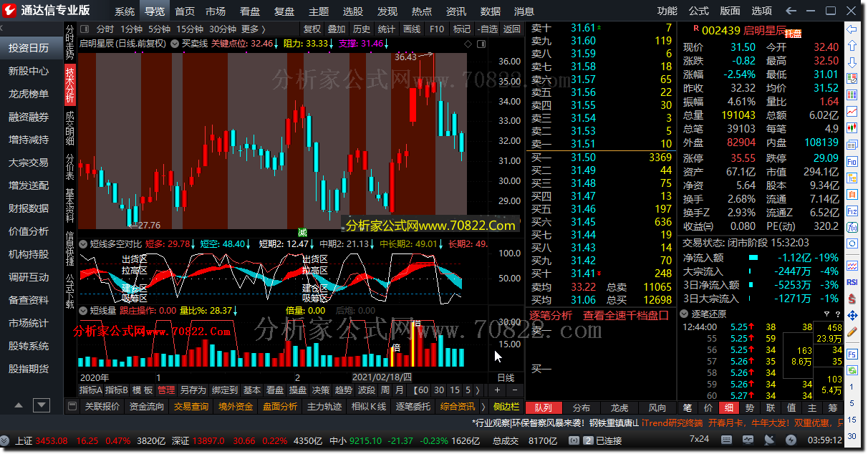Collapse the 逐笔还原 panel chevron
Image resolution: width=868 pixels, height=454 pixels.
click(x=685, y=314)
